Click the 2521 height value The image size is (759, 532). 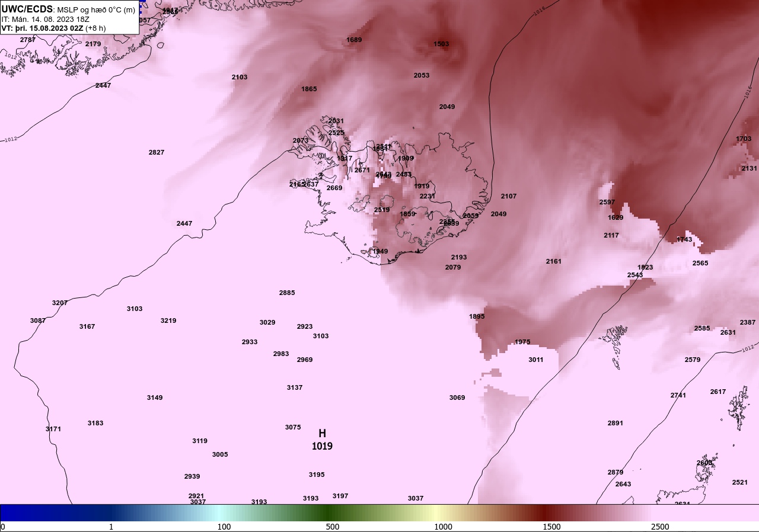(x=740, y=482)
